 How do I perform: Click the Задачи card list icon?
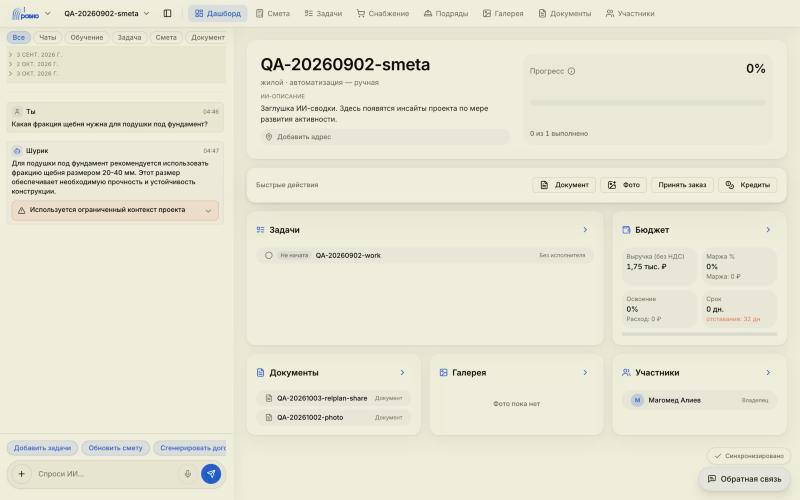[260, 230]
